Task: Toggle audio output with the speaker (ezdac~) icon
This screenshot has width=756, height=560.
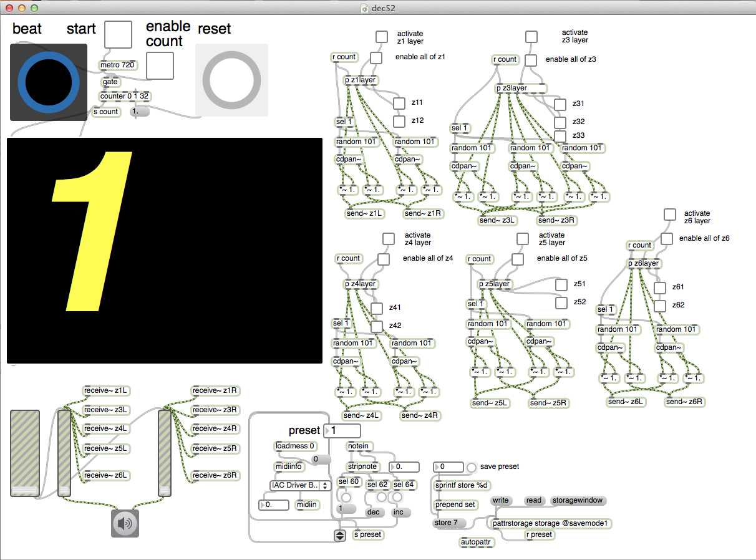Action: [124, 523]
